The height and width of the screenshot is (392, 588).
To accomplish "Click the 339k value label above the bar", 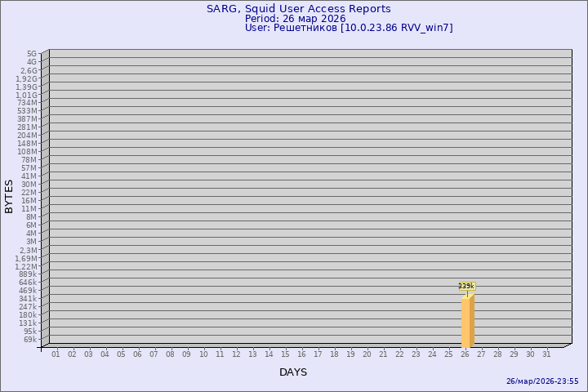I will 465,286.
